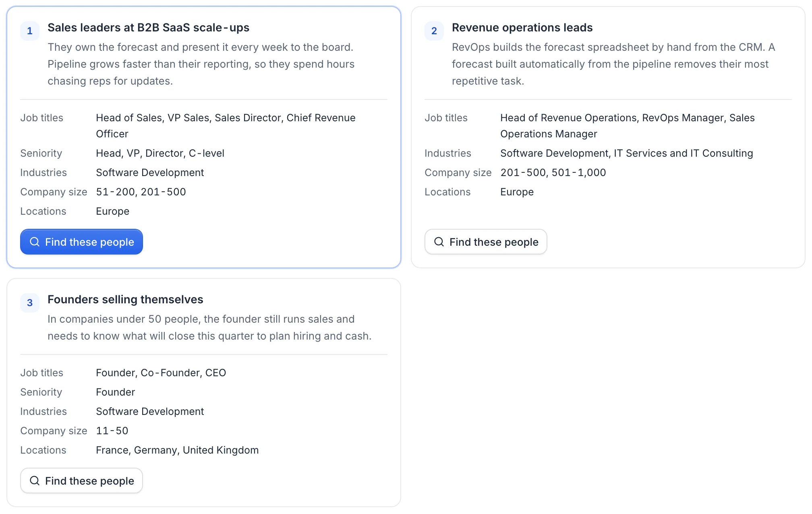Viewport: 812px width, 514px height.
Task: Click company size '201-500, 501-1,000'
Action: coord(553,172)
